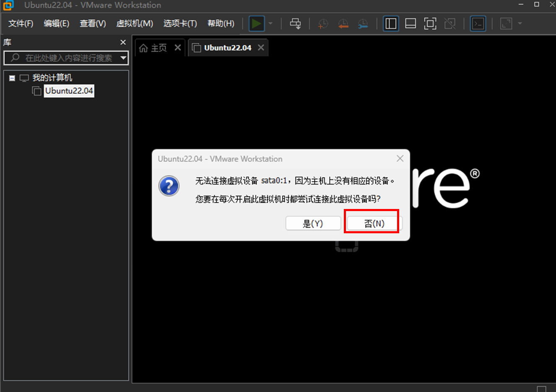This screenshot has height=392, width=556.
Task: Toggle the thumbnail bar view icon
Action: (411, 23)
